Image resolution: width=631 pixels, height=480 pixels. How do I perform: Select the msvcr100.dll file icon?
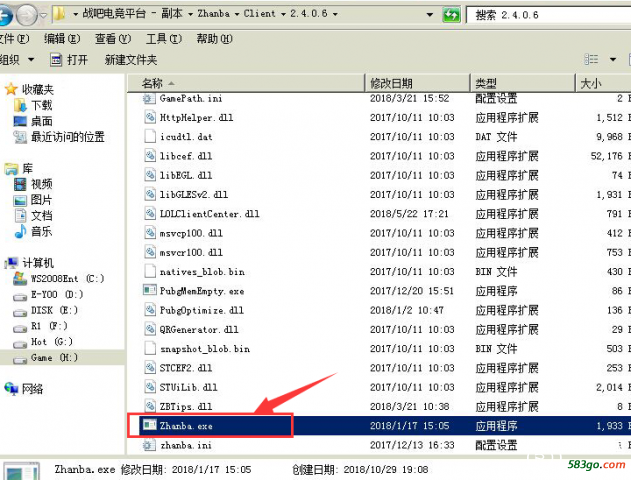tap(150, 252)
